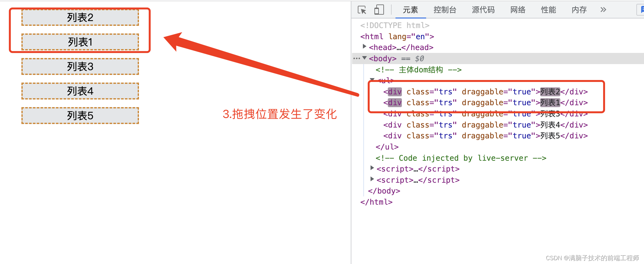Toggle the device toolbar icon

click(379, 10)
